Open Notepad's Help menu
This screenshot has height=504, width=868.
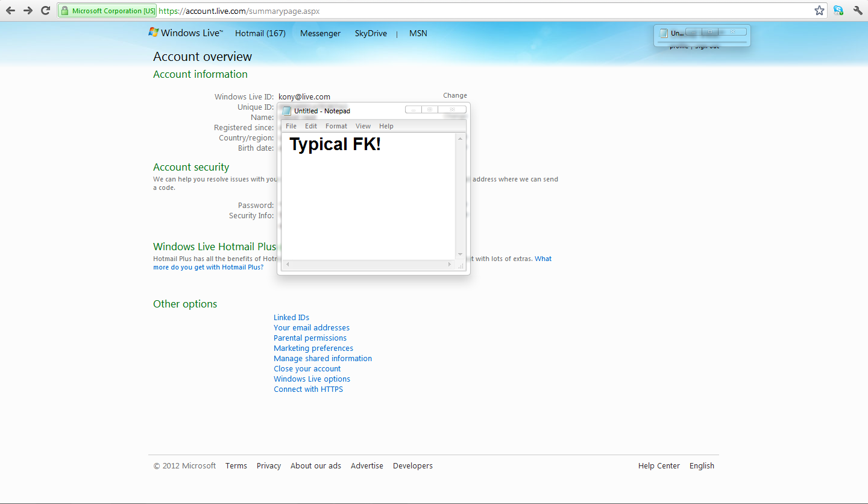(386, 126)
